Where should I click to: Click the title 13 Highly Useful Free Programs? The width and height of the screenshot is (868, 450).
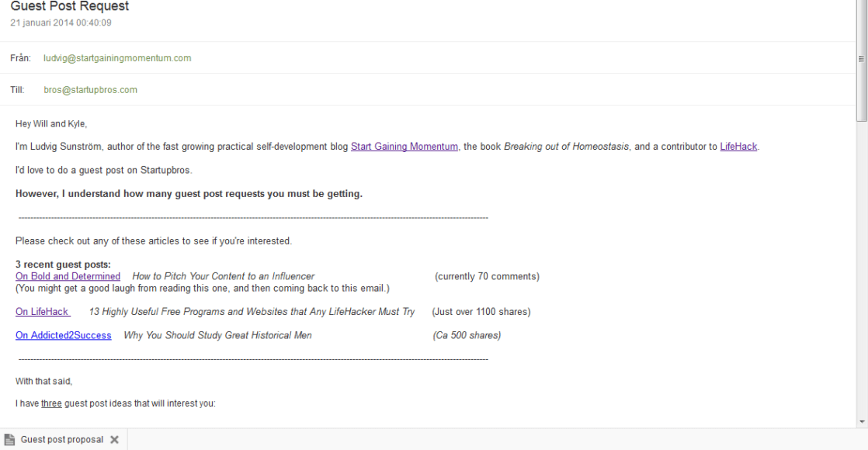tap(252, 312)
